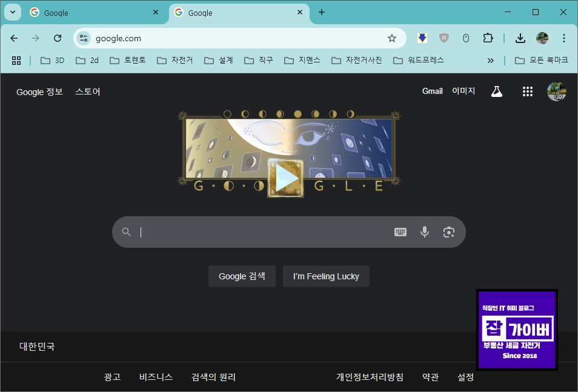
Task: Open the 스토어 link
Action: pos(88,91)
